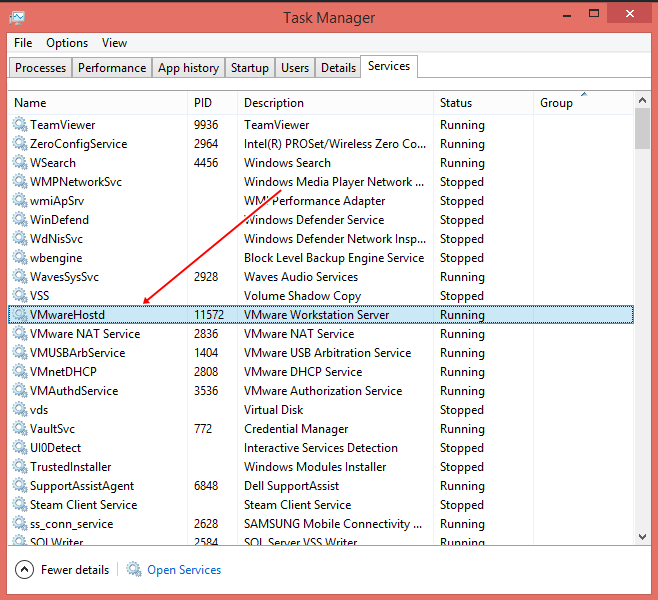
Task: Click Credential Manager description
Action: [296, 428]
